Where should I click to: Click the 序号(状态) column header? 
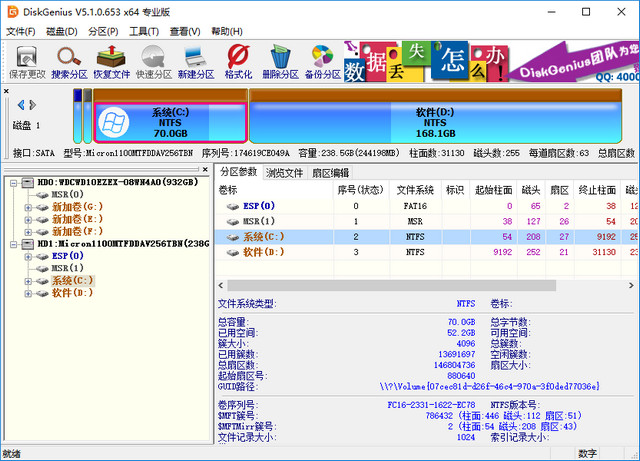(x=361, y=190)
